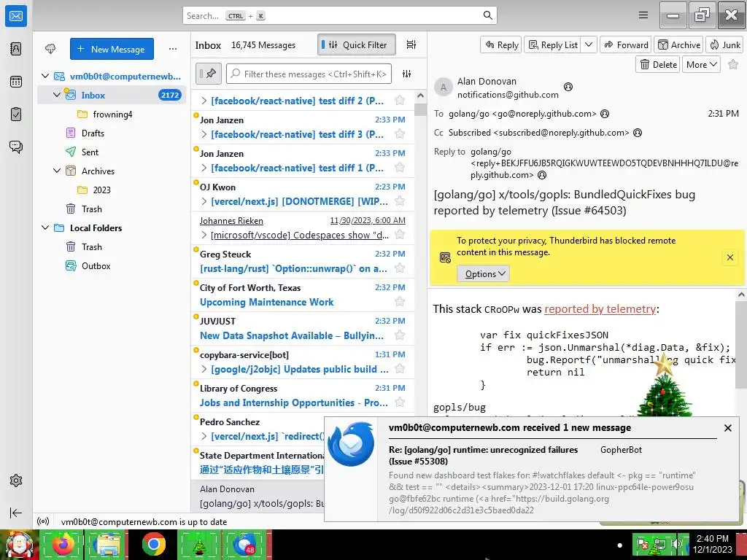Screen dimensions: 747x560
Task: Expand the test diff 1 thread
Action: tap(204, 168)
